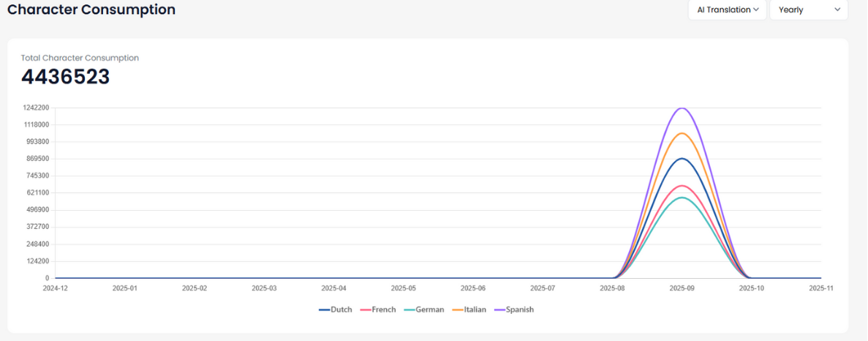
Task: Click the 2024-12 x-axis label
Action: tap(56, 288)
